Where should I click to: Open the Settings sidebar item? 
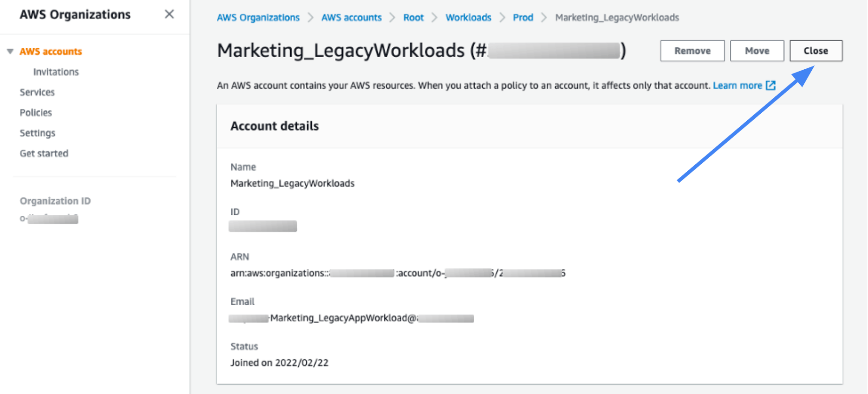(37, 133)
